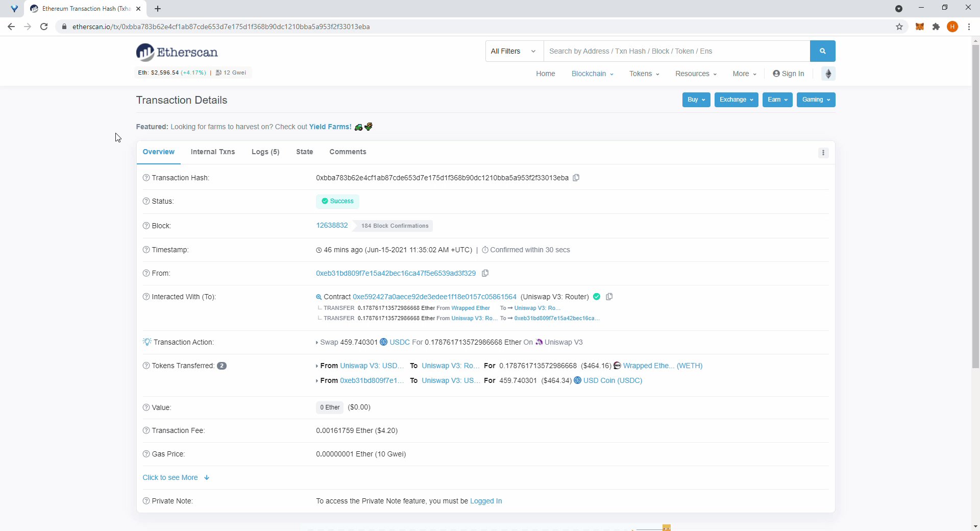Expand the More navigation dropdown
The width and height of the screenshot is (980, 531).
(744, 74)
